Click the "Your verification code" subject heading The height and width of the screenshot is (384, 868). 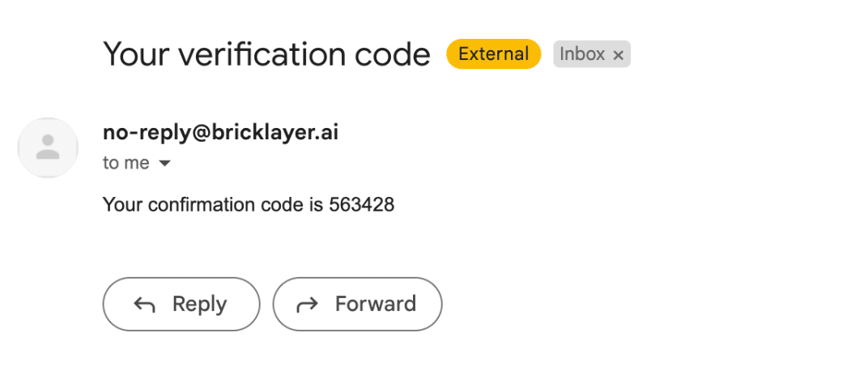266,54
